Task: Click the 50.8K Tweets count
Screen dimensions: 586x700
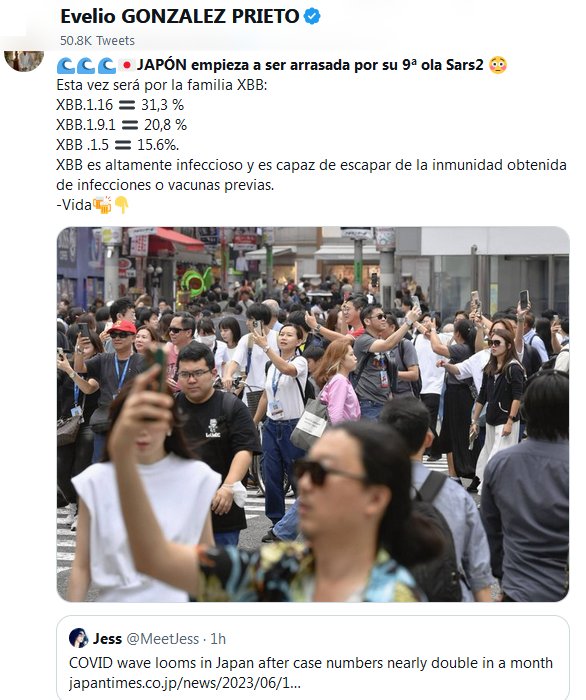Action: (x=97, y=41)
